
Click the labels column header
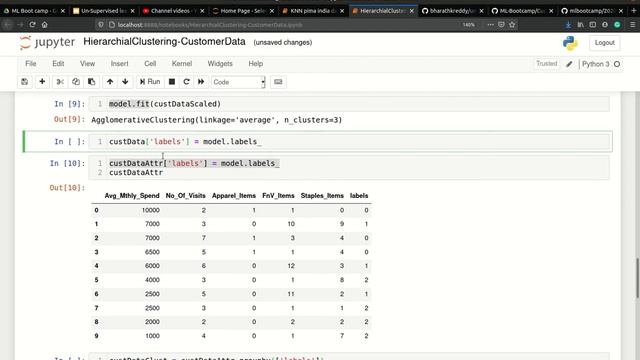(359, 196)
